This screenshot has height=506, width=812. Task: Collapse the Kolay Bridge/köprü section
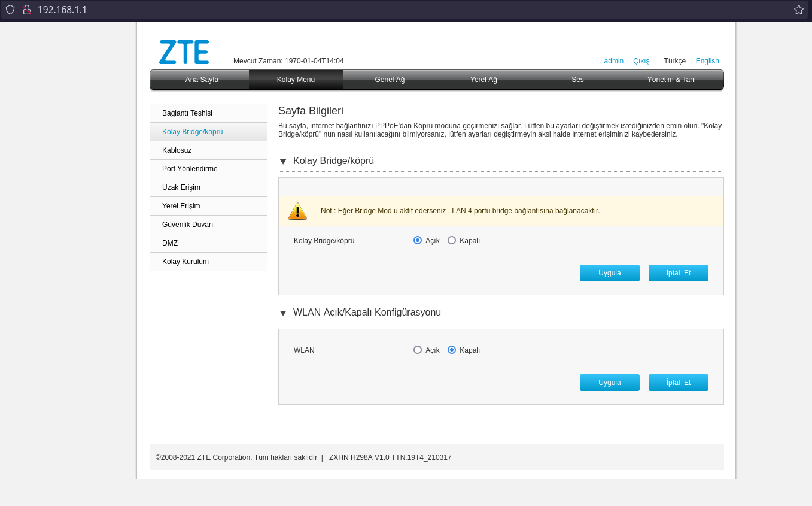tap(283, 162)
